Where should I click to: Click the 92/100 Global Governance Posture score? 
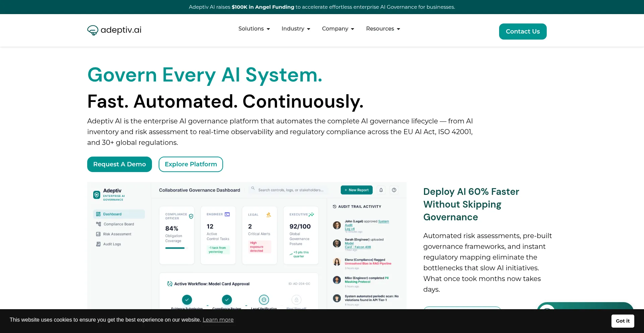[x=300, y=226]
